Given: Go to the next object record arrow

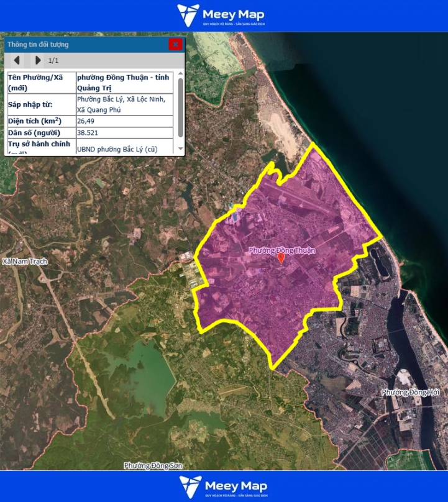Looking at the screenshot, I should 38,60.
